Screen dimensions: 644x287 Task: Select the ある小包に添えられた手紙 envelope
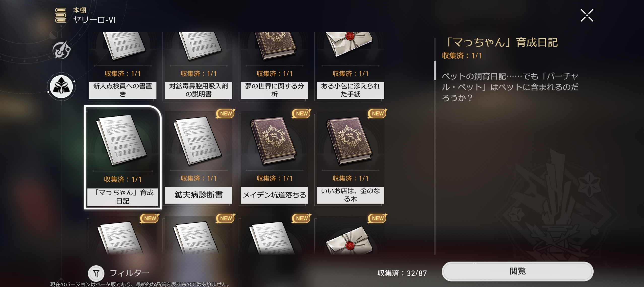pos(350,66)
